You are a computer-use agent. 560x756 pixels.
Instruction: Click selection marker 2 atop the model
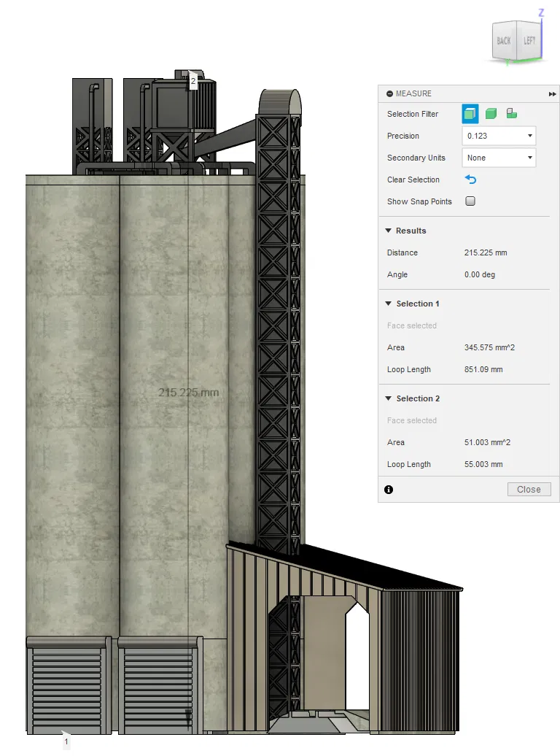pyautogui.click(x=192, y=80)
